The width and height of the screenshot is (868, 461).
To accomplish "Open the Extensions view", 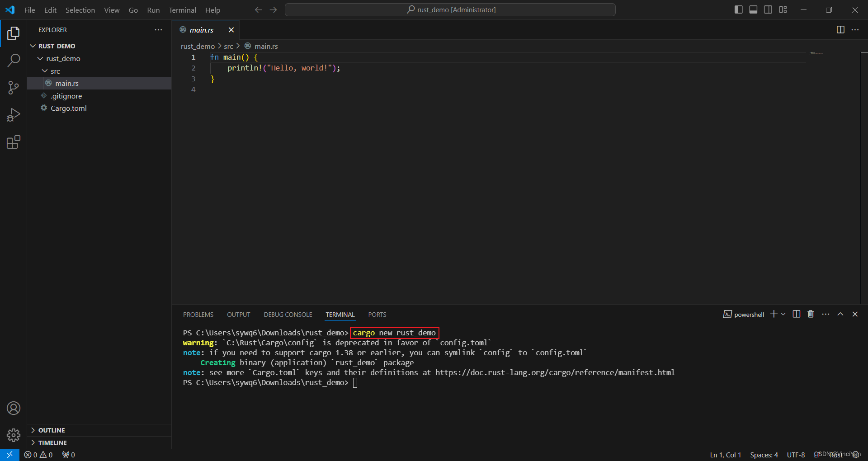I will click(14, 142).
